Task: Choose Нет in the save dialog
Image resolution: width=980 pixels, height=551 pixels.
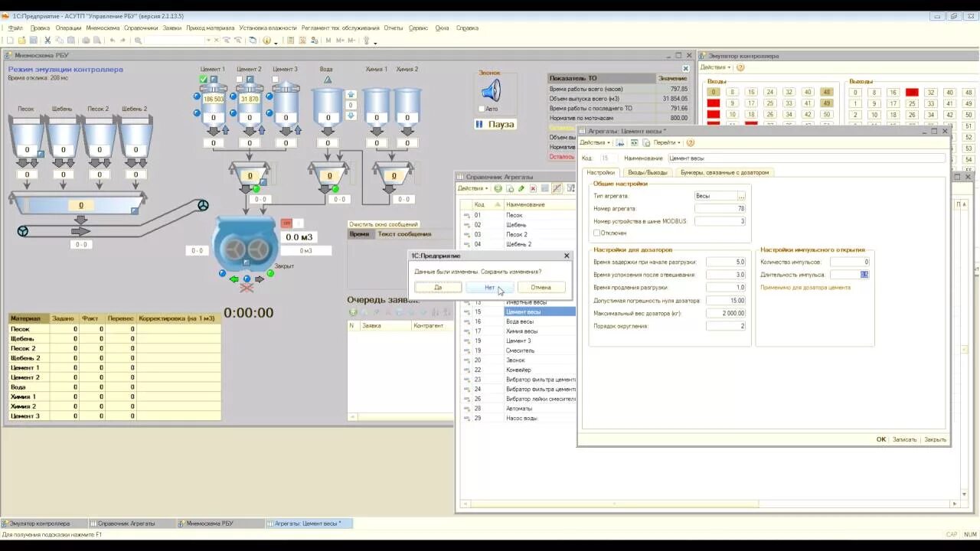Action: [490, 287]
